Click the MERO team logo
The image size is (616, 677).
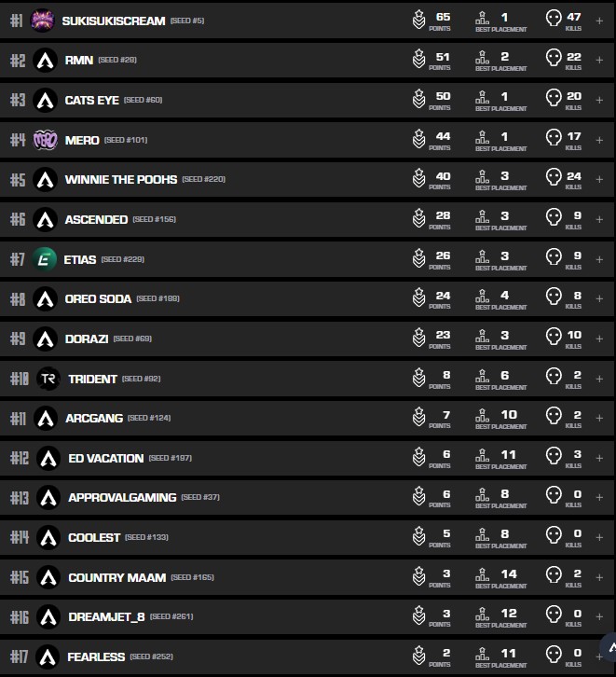[45, 140]
